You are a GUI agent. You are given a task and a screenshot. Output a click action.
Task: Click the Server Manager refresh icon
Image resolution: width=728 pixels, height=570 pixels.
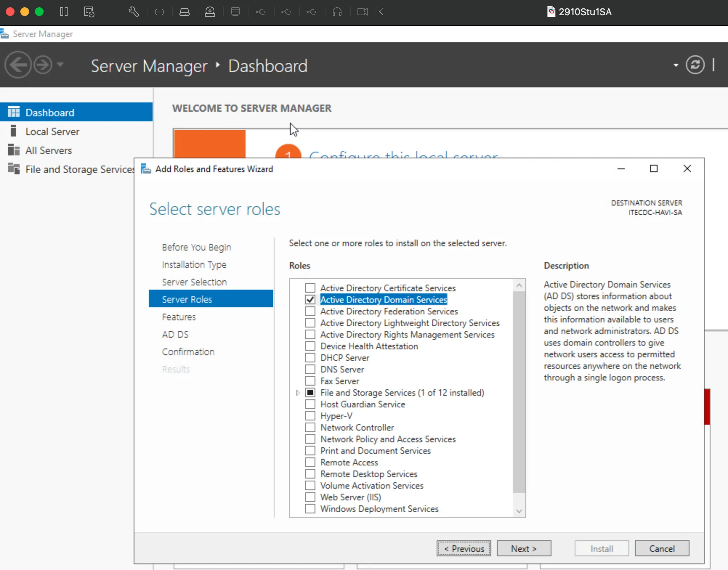(695, 65)
